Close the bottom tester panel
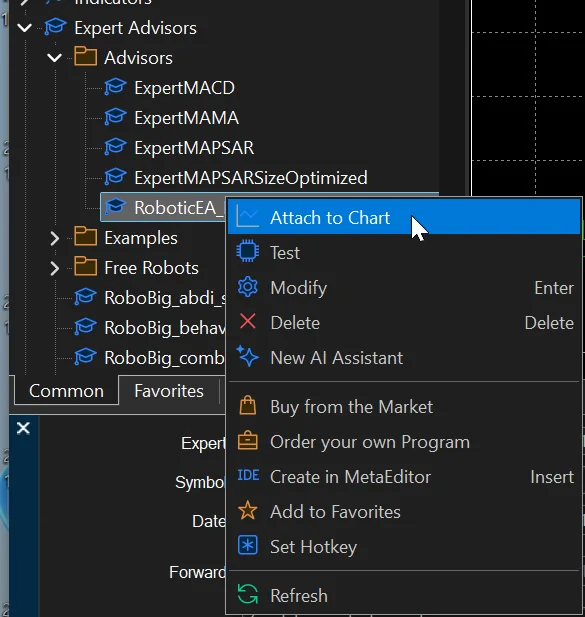Viewport: 585px width, 617px height. coord(23,428)
